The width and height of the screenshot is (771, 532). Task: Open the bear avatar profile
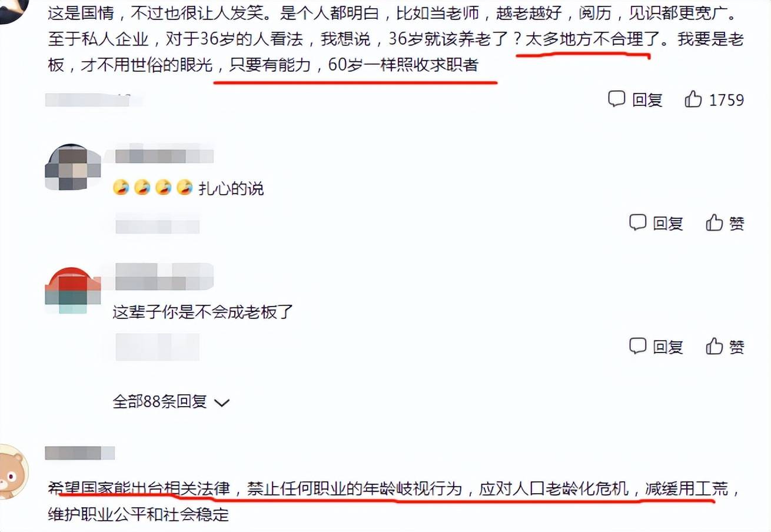(x=13, y=471)
